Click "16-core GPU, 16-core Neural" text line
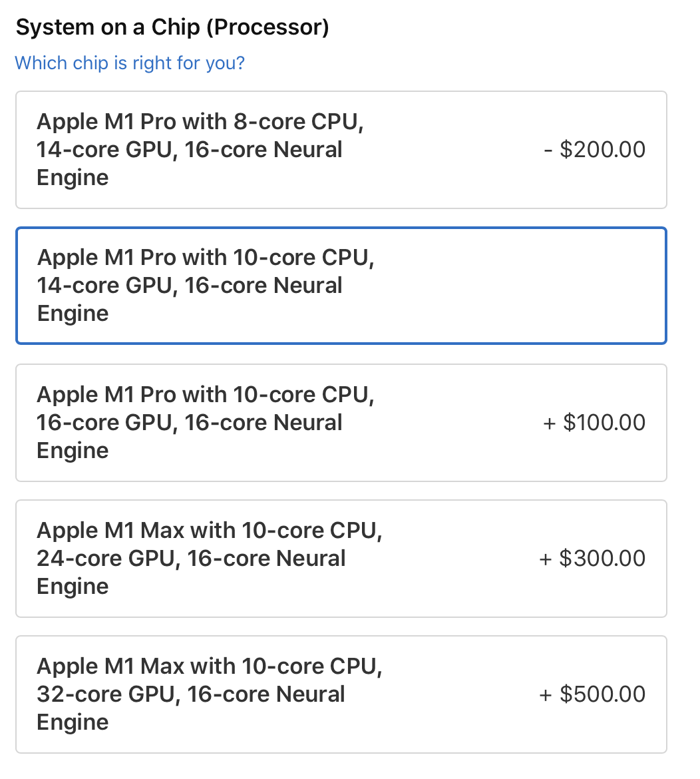 pyautogui.click(x=189, y=423)
